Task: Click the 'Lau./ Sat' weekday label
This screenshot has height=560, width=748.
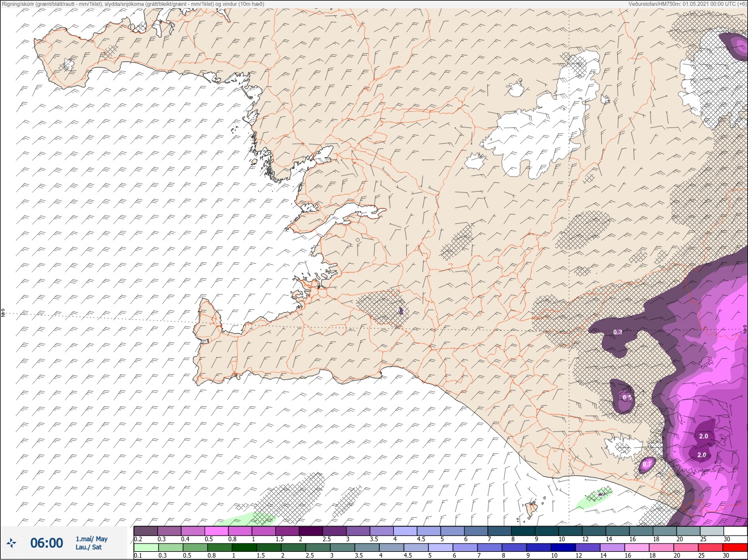Action: (89, 548)
